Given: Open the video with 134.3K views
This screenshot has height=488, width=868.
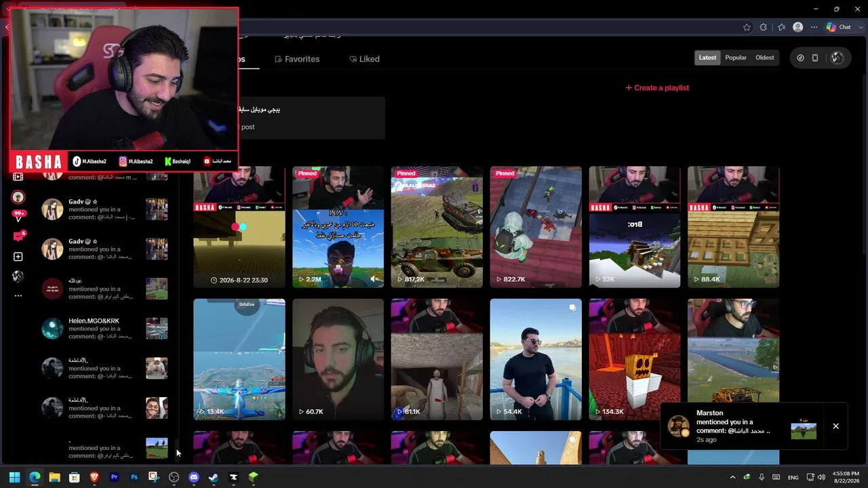Looking at the screenshot, I should tap(635, 359).
